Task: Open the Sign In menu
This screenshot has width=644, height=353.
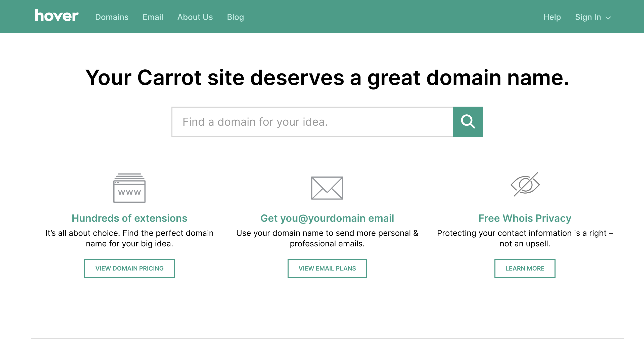Action: click(x=588, y=17)
